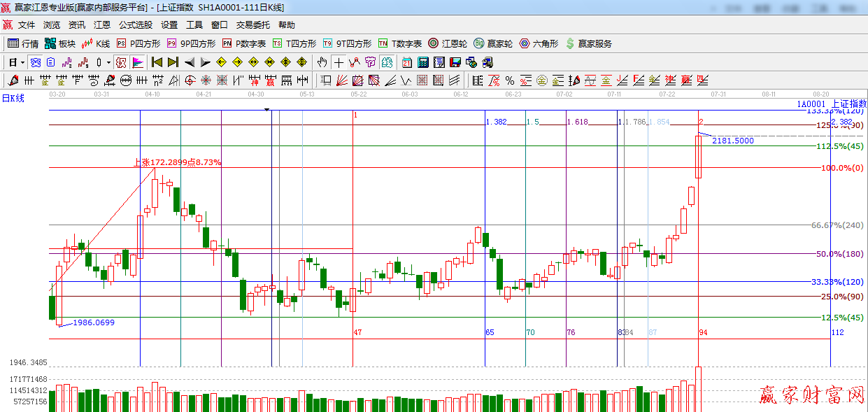The width and height of the screenshot is (868, 412).
Task: Click the hand pan tool icon
Action: point(322,62)
